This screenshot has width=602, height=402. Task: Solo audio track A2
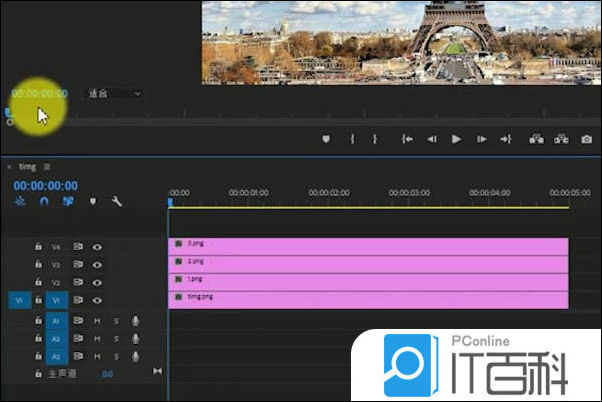tap(116, 339)
